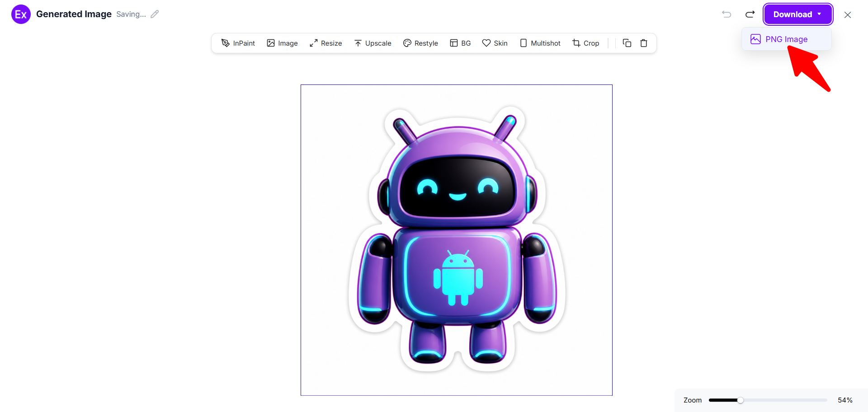Open the Restyle tool
This screenshot has height=412, width=868.
pos(420,43)
